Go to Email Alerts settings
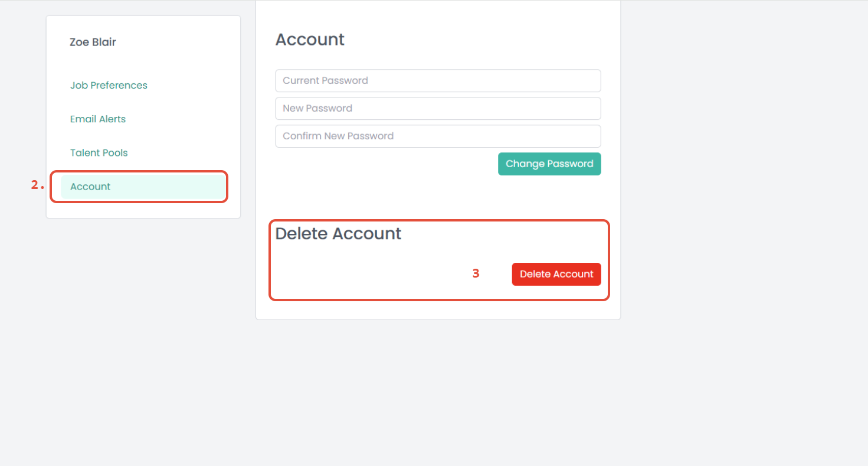Image resolution: width=868 pixels, height=466 pixels. [98, 119]
